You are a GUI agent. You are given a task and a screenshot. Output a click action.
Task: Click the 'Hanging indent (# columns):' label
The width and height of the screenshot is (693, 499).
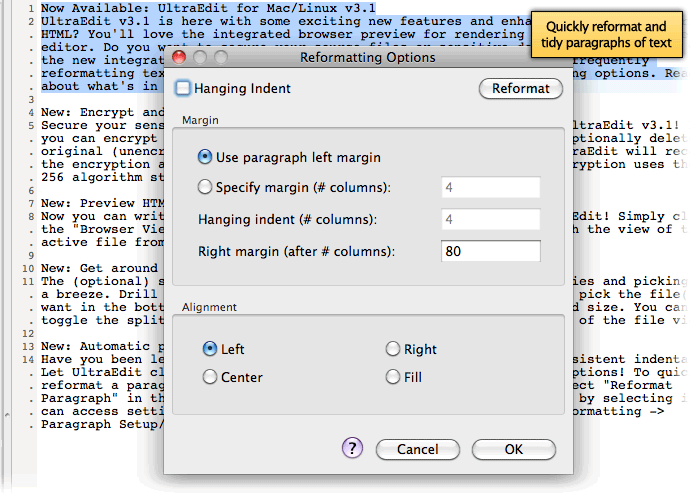tap(287, 220)
